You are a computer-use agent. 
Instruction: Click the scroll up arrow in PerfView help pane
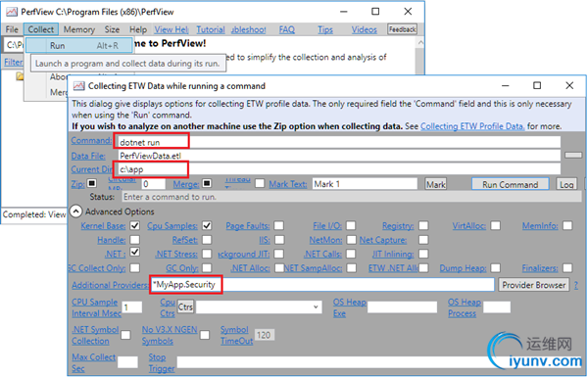(x=420, y=43)
